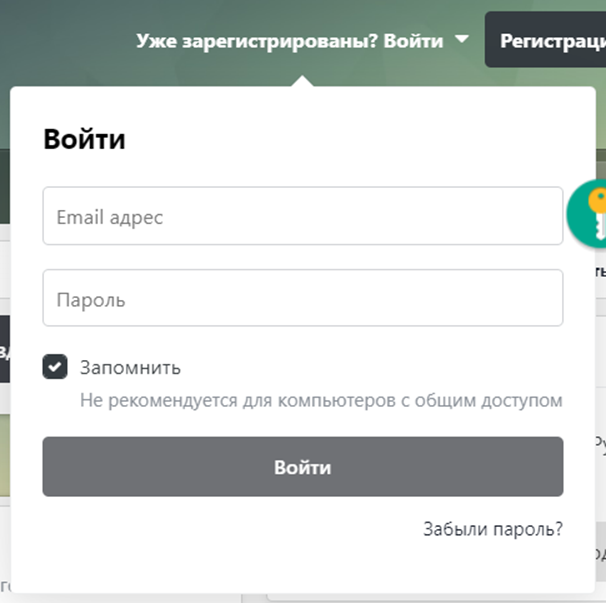This screenshot has height=603, width=606.
Task: Click into the Пароль password field
Action: pyautogui.click(x=302, y=298)
